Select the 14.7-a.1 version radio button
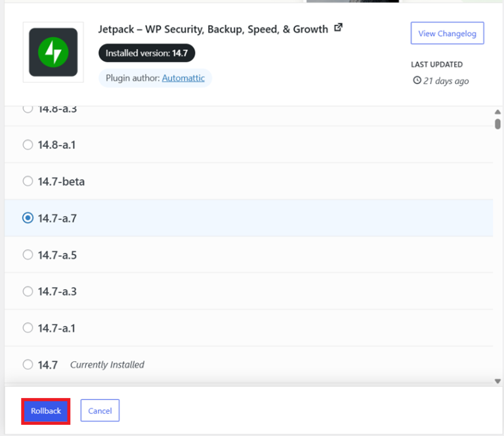The image size is (504, 436). coord(28,328)
